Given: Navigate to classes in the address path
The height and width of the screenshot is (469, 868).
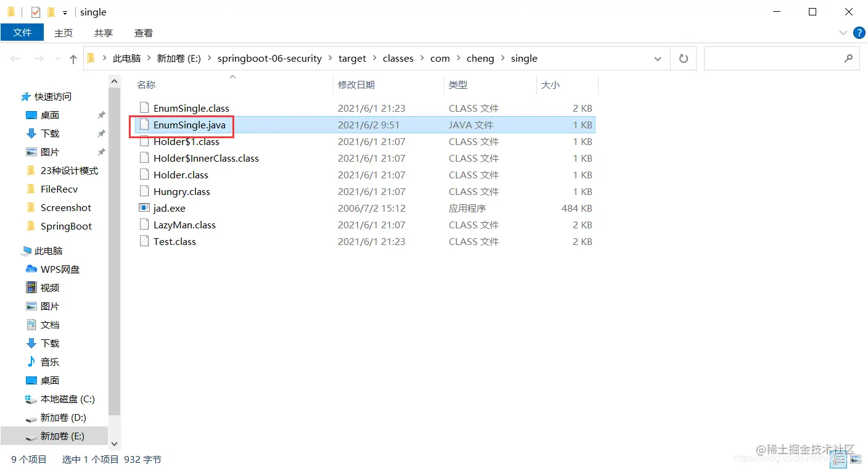Looking at the screenshot, I should coord(398,59).
